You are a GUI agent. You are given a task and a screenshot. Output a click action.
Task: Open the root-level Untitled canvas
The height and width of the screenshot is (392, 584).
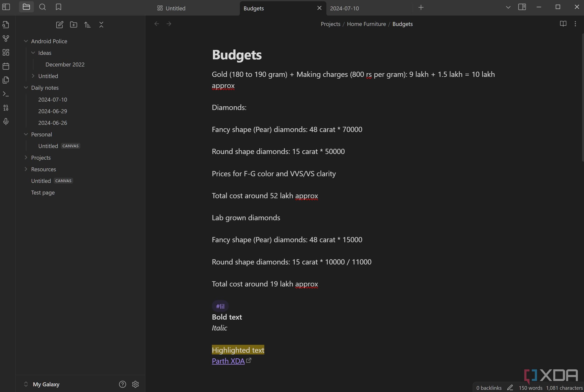(x=52, y=181)
